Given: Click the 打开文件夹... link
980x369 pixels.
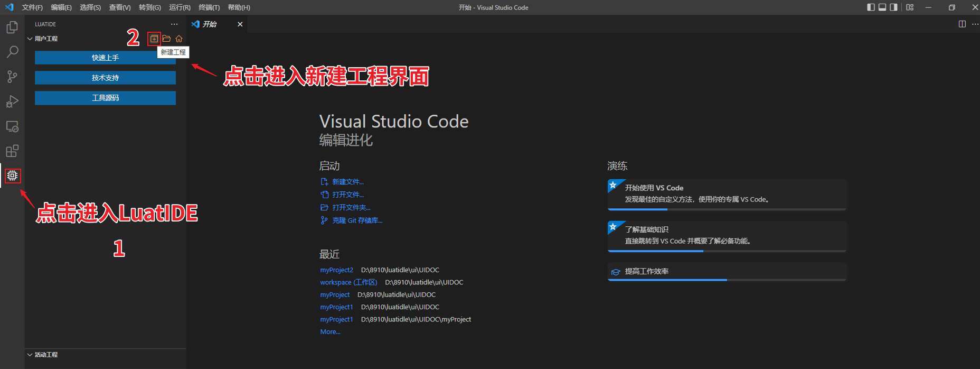Looking at the screenshot, I should point(351,207).
